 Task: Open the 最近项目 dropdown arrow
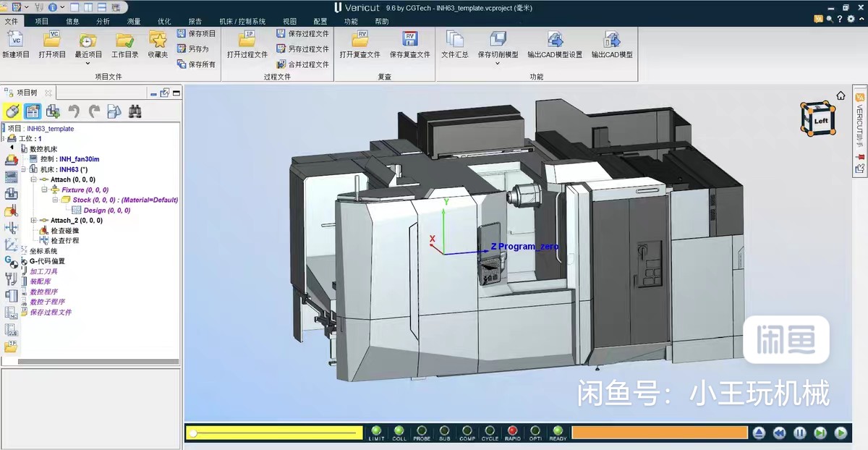[x=88, y=63]
